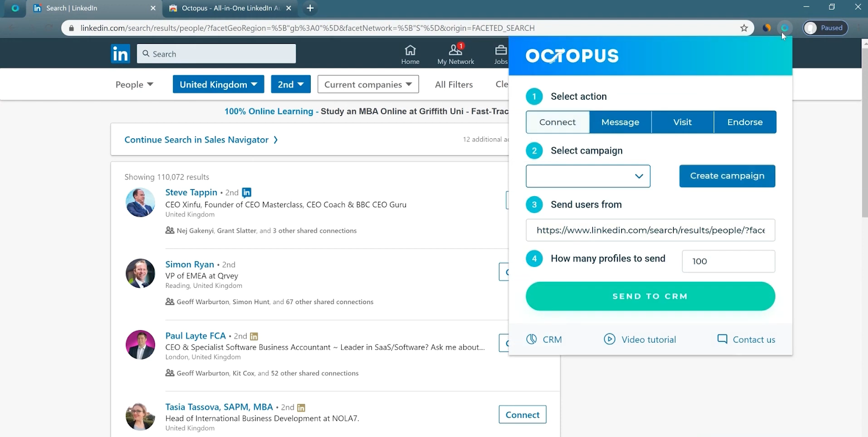Image resolution: width=868 pixels, height=437 pixels.
Task: Select the Connect action in Octopus
Action: pyautogui.click(x=558, y=122)
